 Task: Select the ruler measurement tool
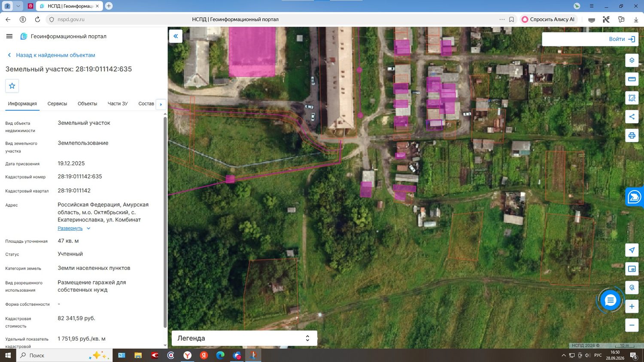pyautogui.click(x=632, y=79)
